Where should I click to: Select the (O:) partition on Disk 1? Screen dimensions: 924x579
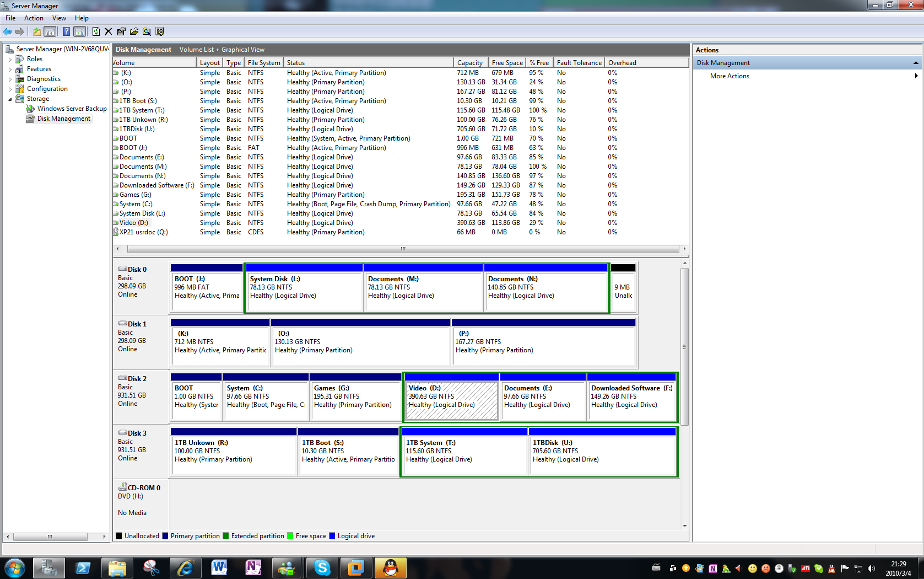[x=361, y=342]
